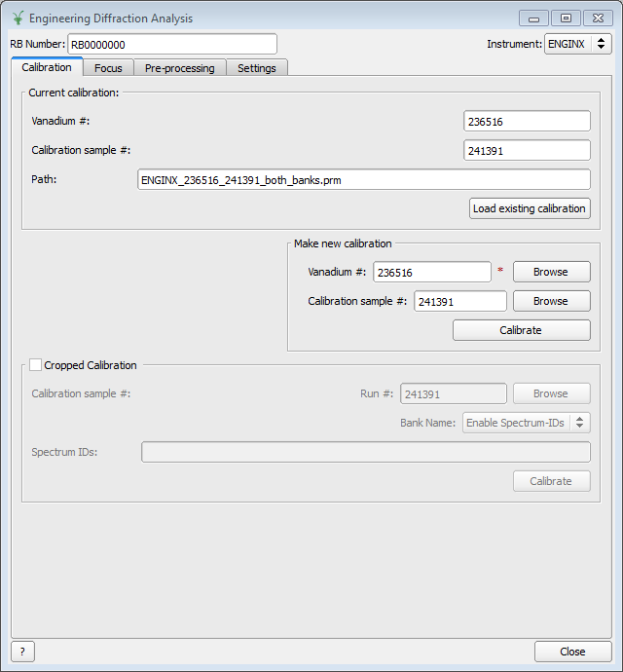Click the Engineering Diffraction Analysis app icon

18,19
